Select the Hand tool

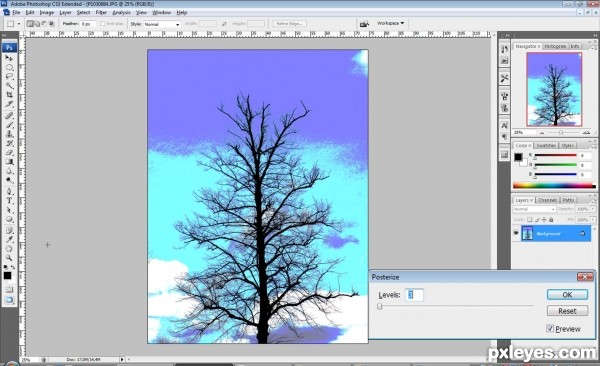pyautogui.click(x=9, y=249)
